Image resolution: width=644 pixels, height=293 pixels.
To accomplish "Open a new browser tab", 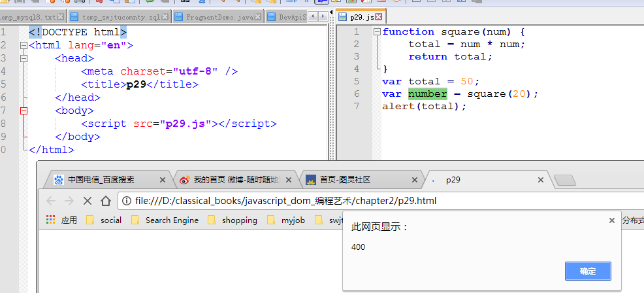I will point(565,181).
